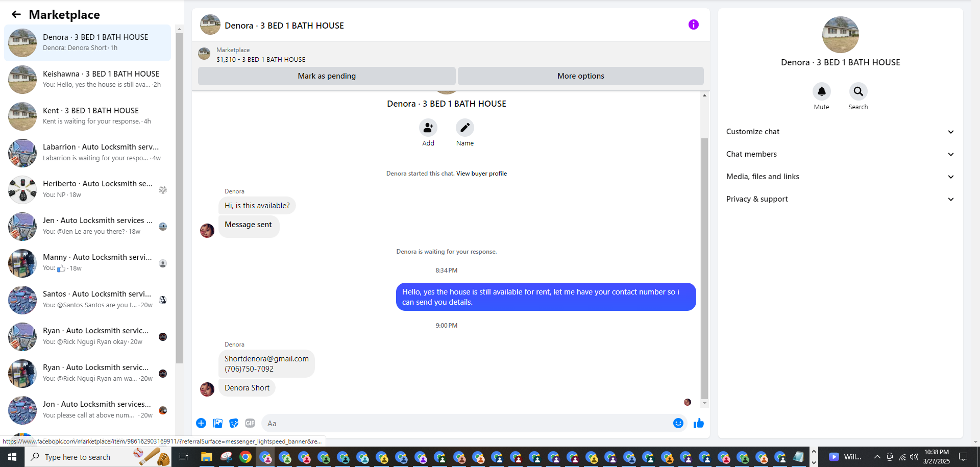The width and height of the screenshot is (980, 467).
Task: Click the conversation list scrollbar
Action: (x=179, y=198)
